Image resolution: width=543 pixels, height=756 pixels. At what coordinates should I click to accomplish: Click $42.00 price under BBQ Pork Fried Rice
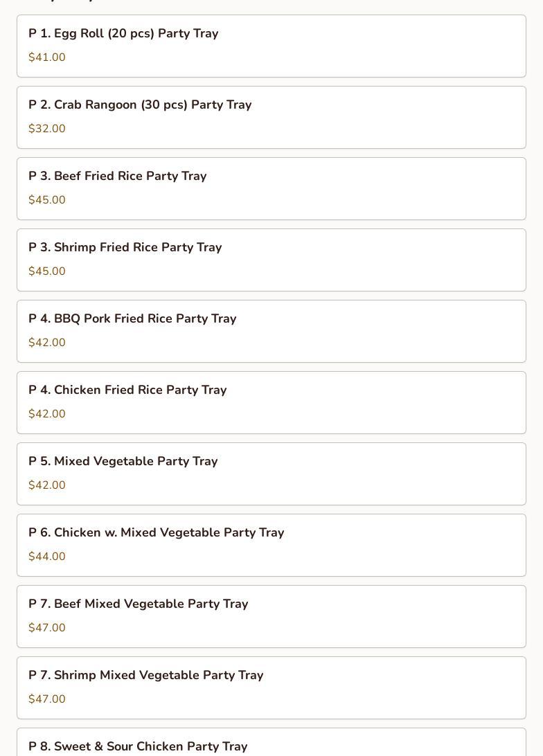click(x=47, y=343)
